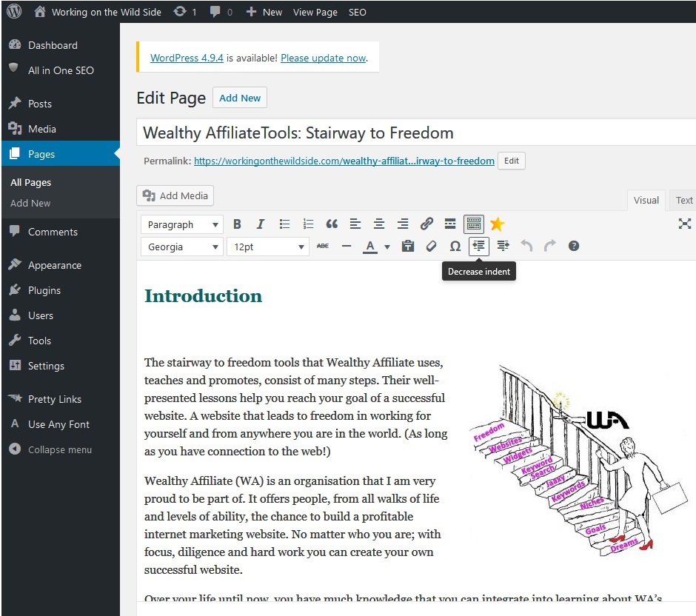Image resolution: width=696 pixels, height=616 pixels.
Task: Select the staircase image in the editor
Action: 579,460
